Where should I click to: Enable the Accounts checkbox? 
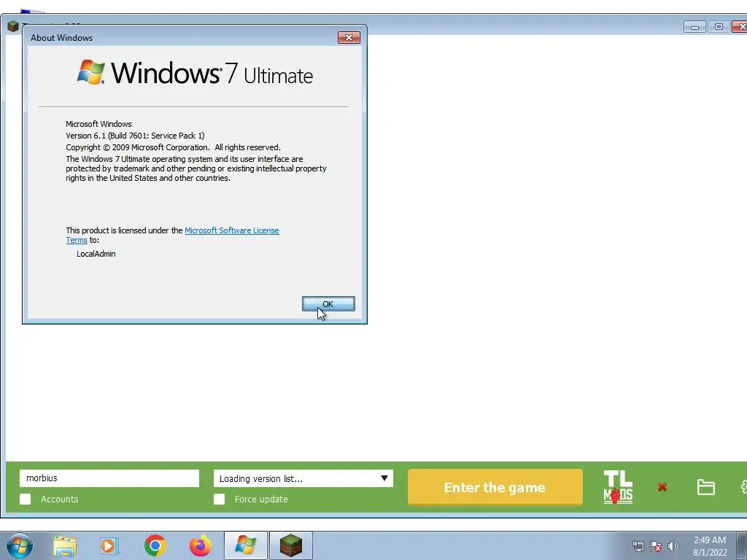tap(26, 499)
